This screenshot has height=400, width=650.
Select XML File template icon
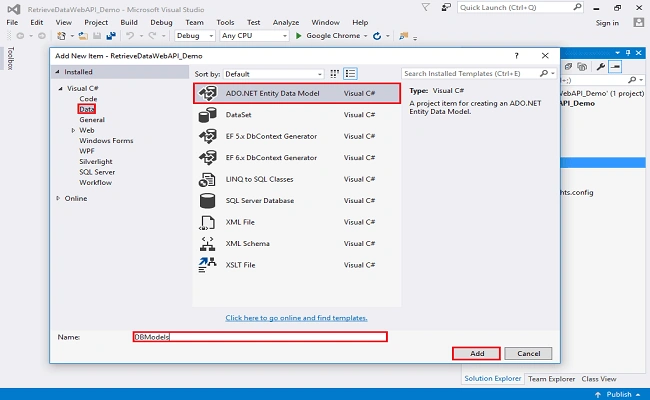(207, 222)
